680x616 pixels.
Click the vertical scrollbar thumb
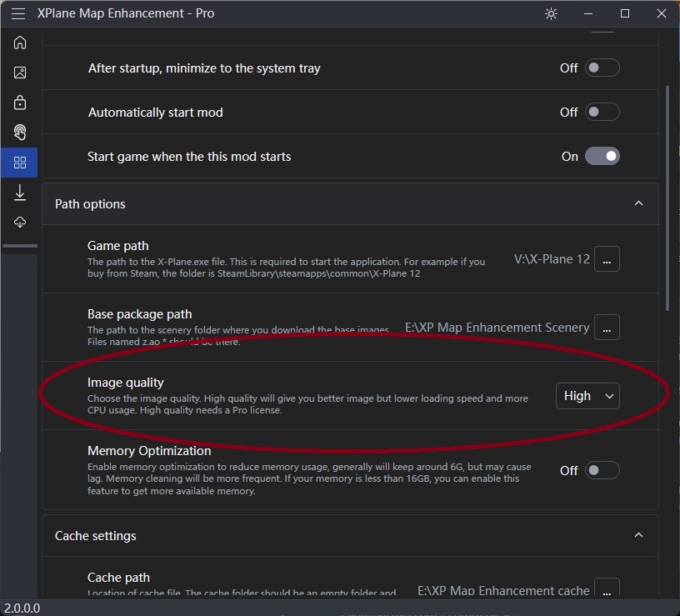click(667, 198)
